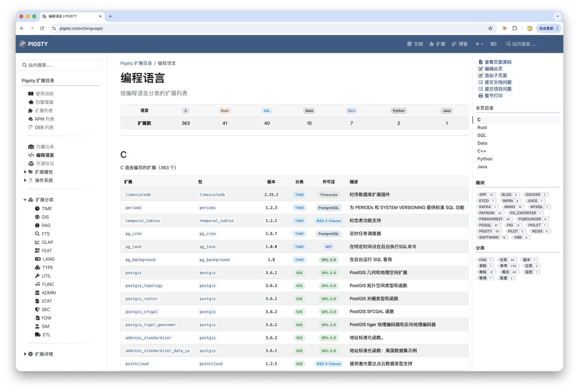Screen dimensions: 579x392
Task: Open the browser extensions puzzle icon
Action: 515,28
